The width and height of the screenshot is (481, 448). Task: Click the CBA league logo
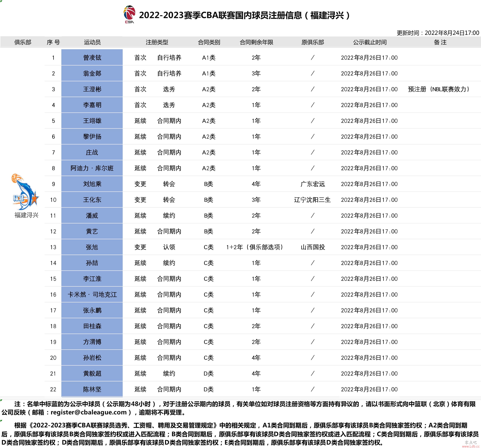pyautogui.click(x=130, y=15)
